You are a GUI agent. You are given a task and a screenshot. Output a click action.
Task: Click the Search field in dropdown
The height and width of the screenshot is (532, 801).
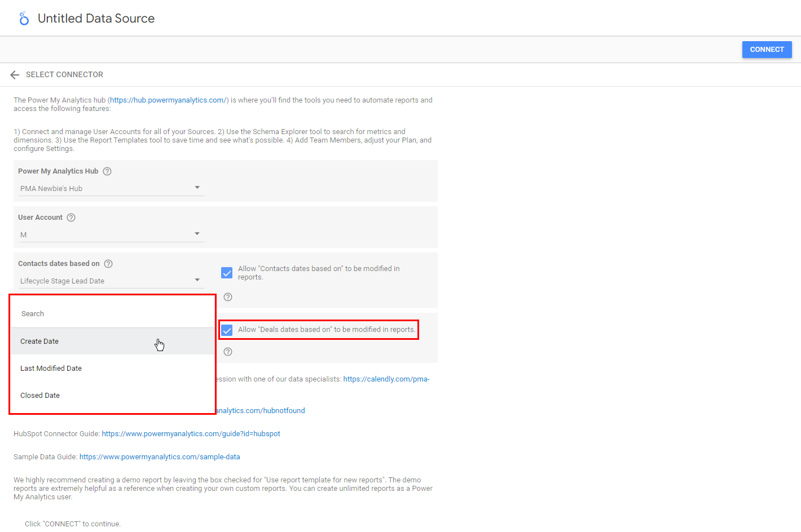(113, 314)
